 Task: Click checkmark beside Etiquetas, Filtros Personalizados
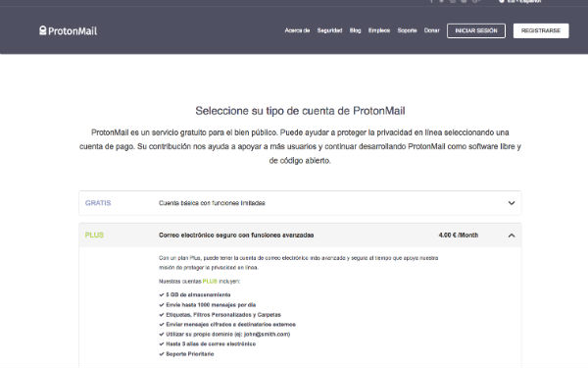click(x=162, y=315)
